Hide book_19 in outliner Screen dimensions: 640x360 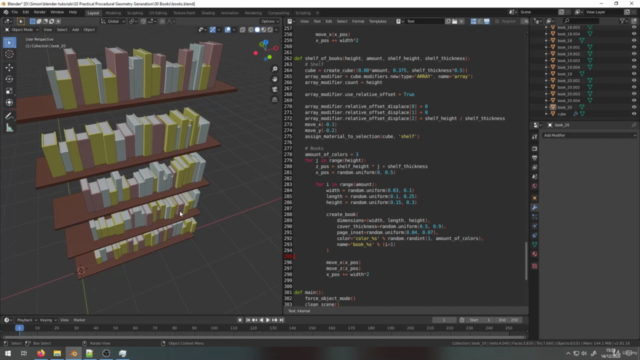pyautogui.click(x=634, y=74)
